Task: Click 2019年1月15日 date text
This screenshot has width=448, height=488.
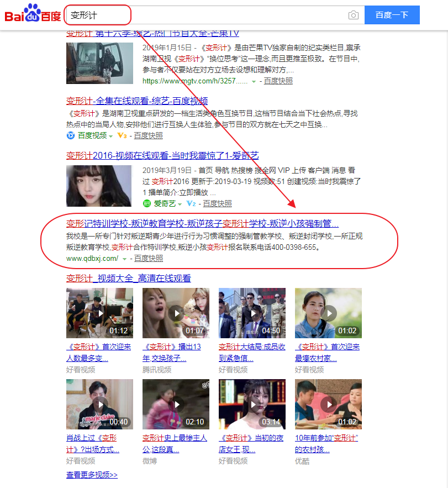Action: tap(167, 48)
